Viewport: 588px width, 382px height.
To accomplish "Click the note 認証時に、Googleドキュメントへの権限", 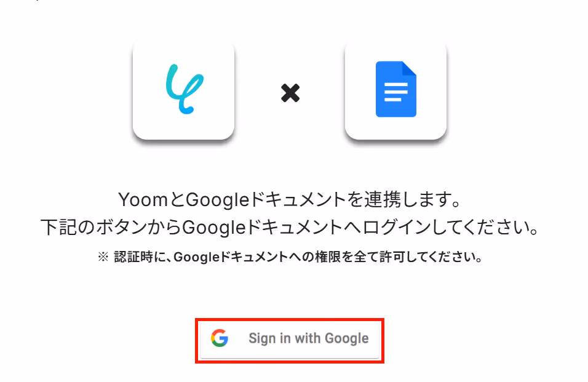I will 290,257.
